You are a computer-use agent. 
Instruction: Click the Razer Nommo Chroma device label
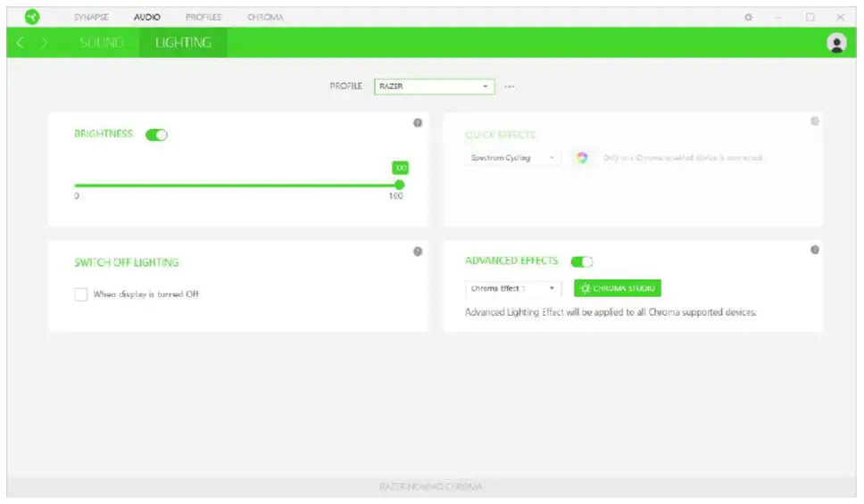pos(430,486)
